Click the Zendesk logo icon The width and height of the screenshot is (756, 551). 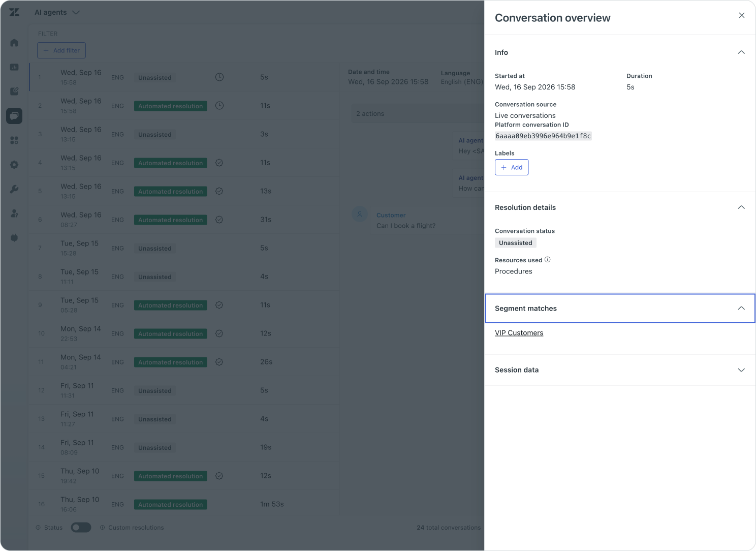(x=14, y=12)
